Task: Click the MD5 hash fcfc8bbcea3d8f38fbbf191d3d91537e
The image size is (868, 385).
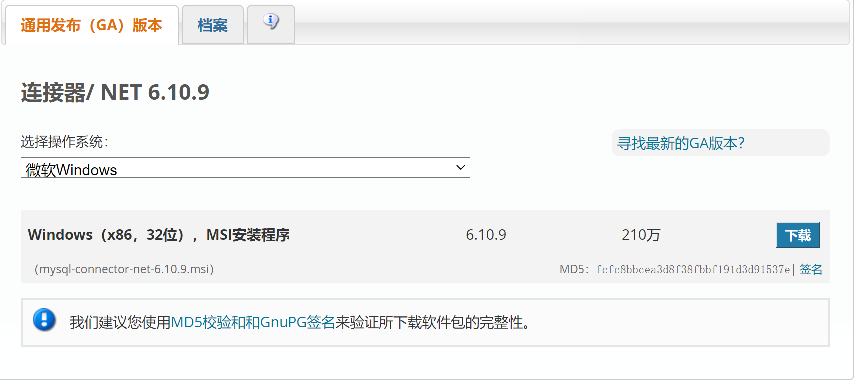Action: pyautogui.click(x=693, y=270)
